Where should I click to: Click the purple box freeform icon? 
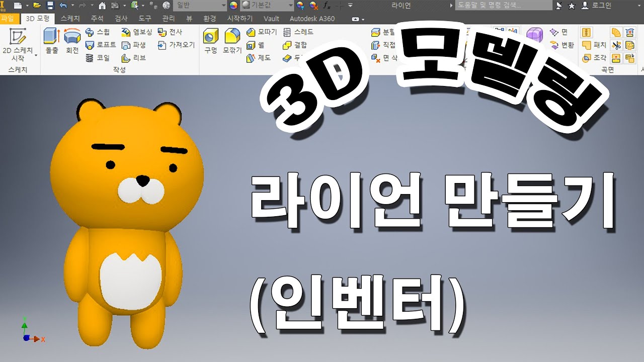click(x=535, y=35)
